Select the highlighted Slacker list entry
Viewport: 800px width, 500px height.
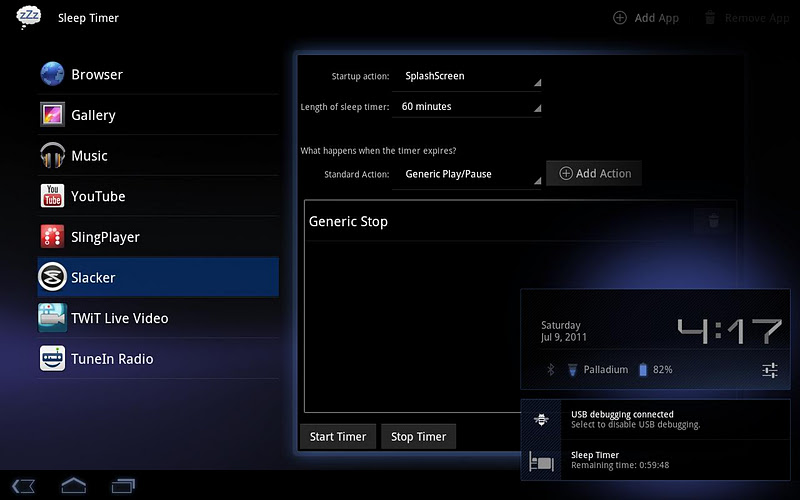[x=158, y=277]
